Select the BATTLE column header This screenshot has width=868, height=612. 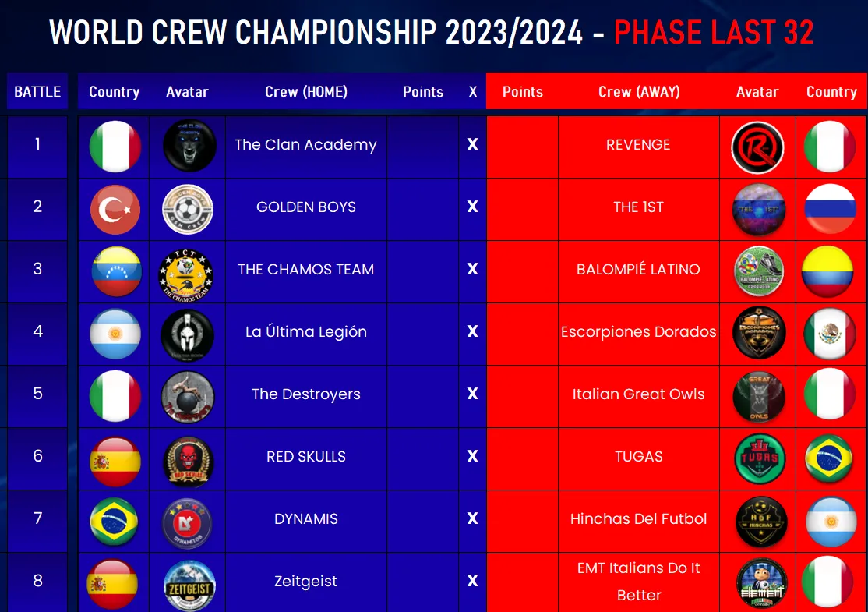pyautogui.click(x=37, y=91)
